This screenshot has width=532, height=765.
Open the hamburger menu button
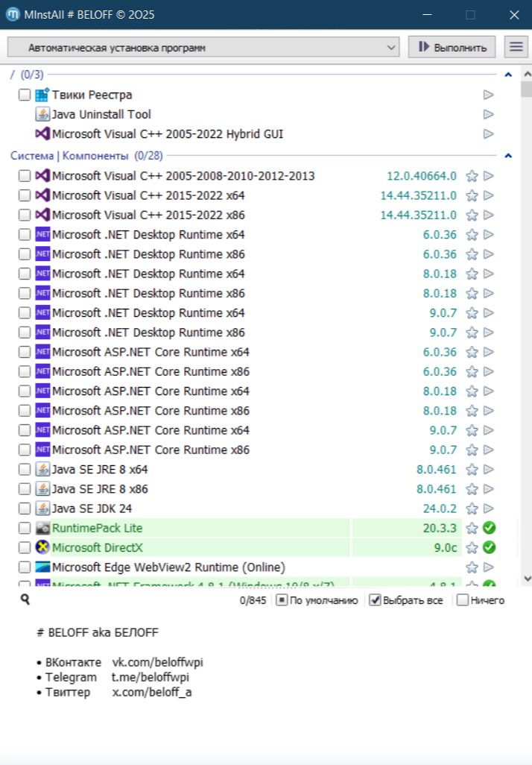[516, 47]
